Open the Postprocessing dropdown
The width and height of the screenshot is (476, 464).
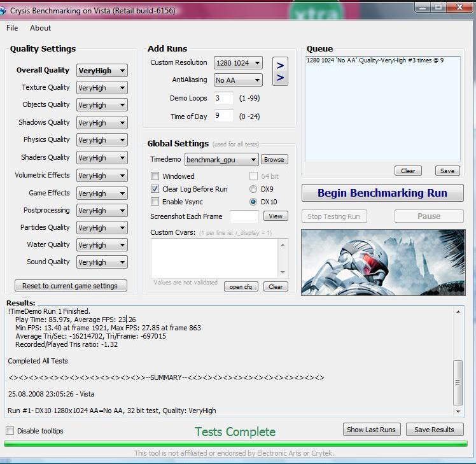(x=102, y=211)
